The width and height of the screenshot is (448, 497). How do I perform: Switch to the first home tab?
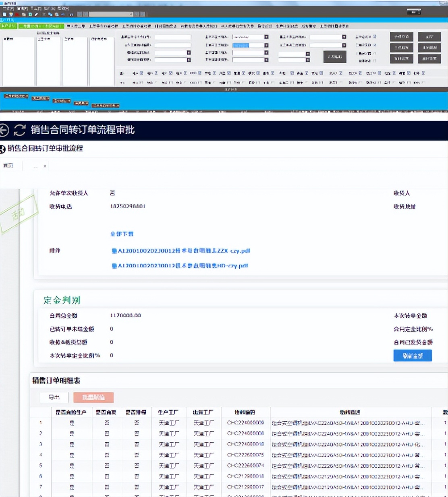click(x=8, y=166)
